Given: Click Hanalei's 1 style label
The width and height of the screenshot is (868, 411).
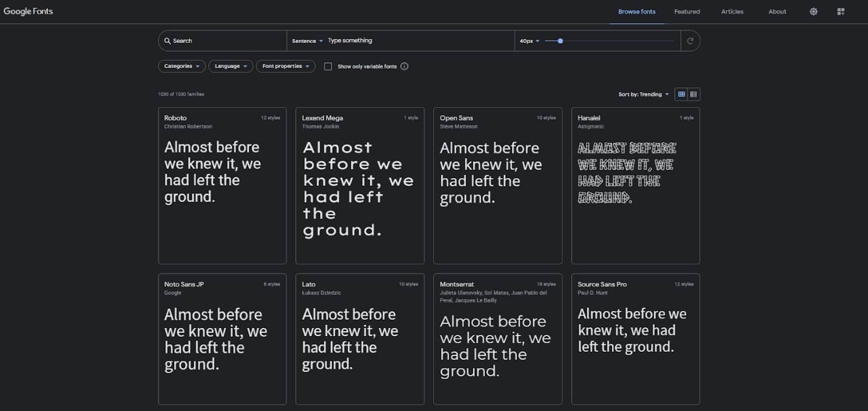Looking at the screenshot, I should point(686,118).
